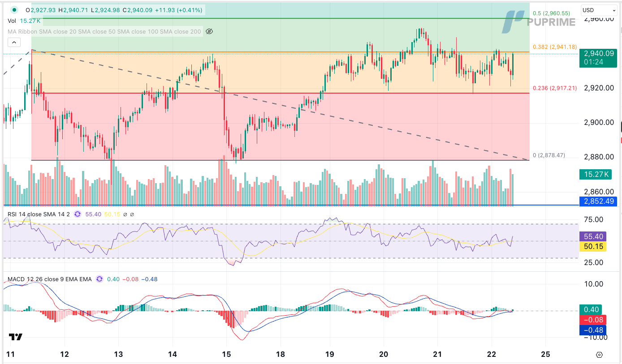Open the USD currency dropdown

599,10
